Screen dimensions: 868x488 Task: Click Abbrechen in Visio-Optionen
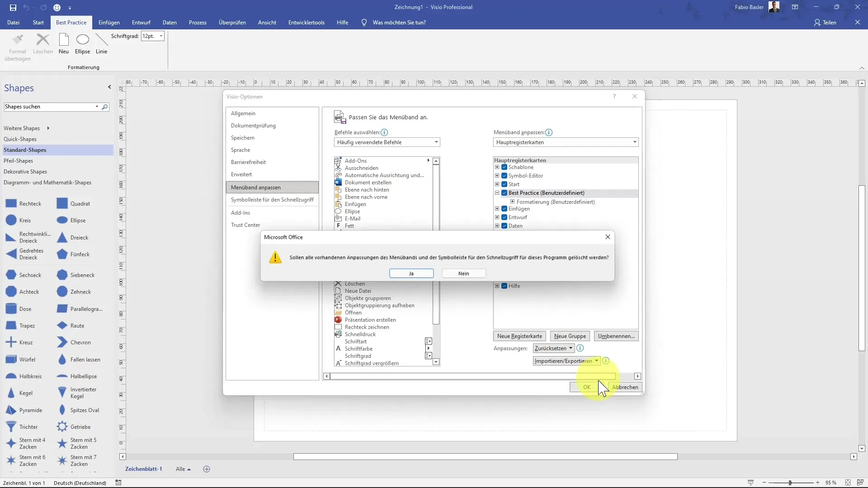point(625,387)
